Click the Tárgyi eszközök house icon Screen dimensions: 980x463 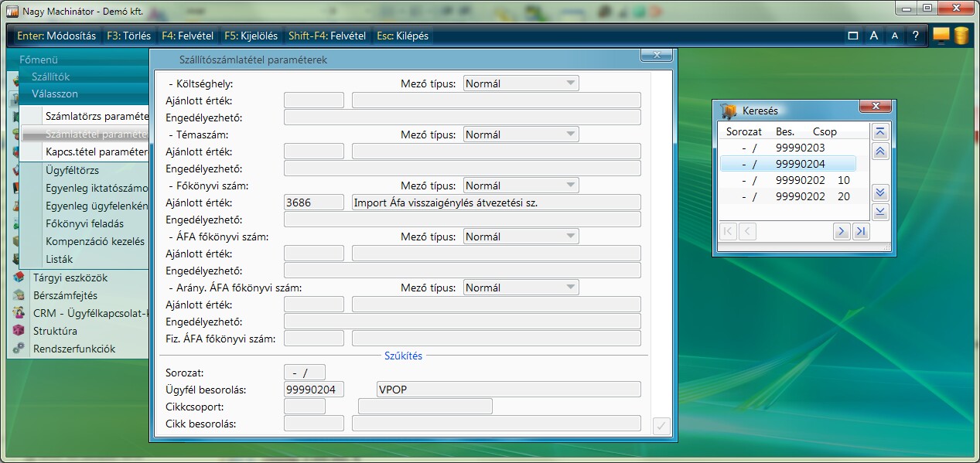coord(19,277)
